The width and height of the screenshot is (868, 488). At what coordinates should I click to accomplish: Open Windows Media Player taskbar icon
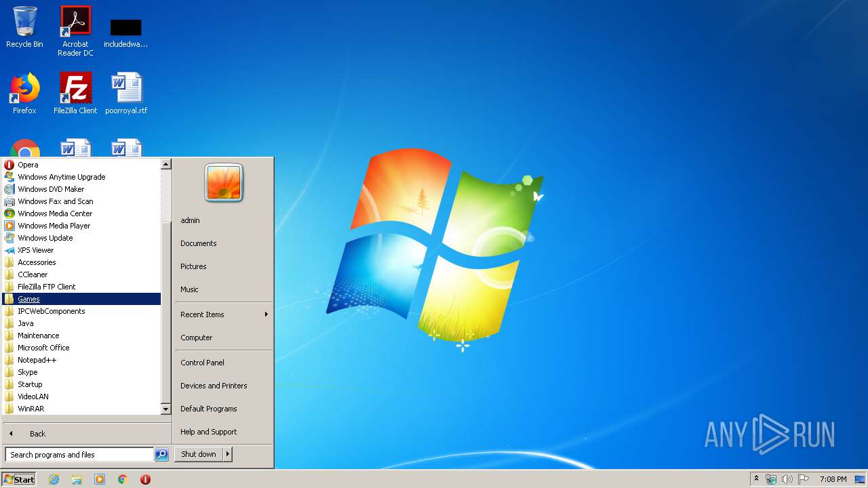tap(100, 479)
